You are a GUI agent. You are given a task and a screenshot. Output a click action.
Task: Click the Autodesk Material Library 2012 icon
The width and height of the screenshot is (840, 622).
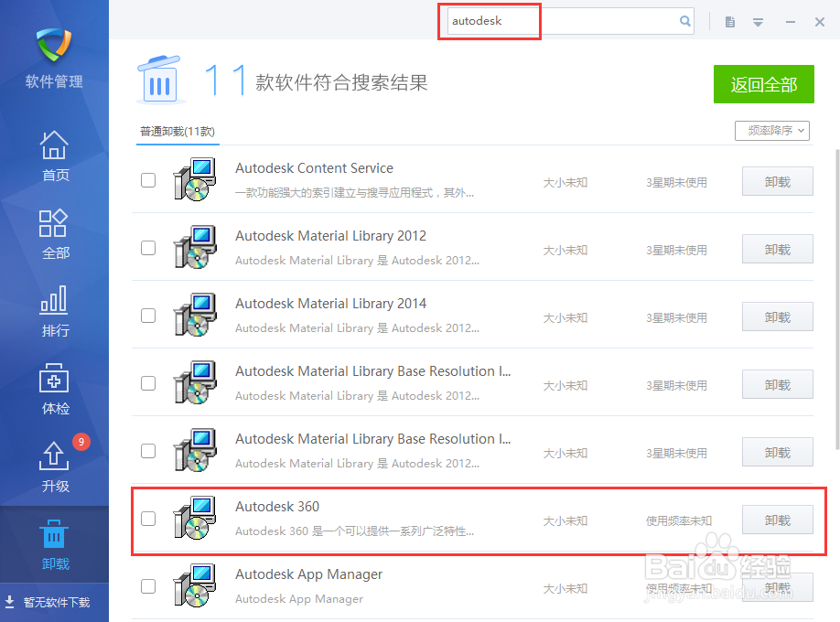pyautogui.click(x=195, y=247)
